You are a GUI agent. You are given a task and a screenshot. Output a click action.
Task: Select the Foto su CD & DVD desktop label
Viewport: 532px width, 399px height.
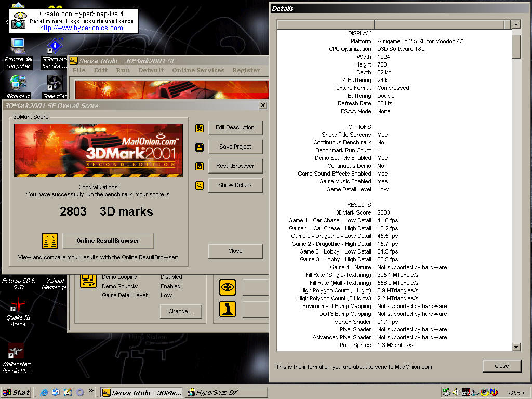[x=18, y=284]
